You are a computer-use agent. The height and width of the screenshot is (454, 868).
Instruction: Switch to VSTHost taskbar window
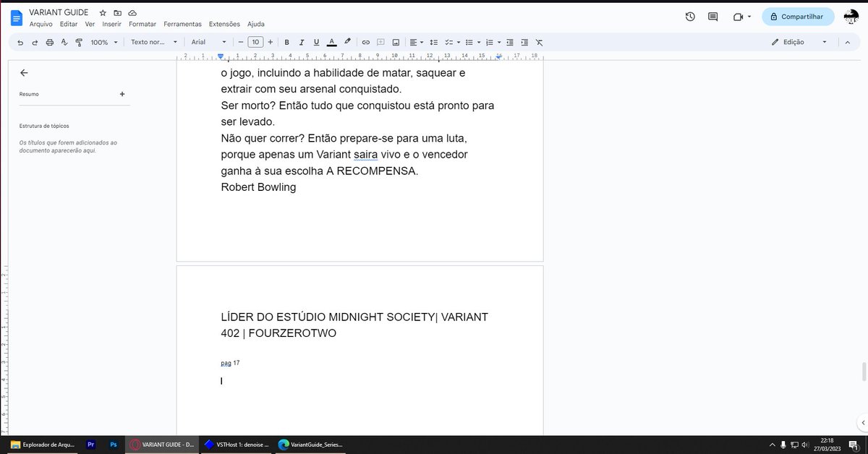[x=237, y=445]
